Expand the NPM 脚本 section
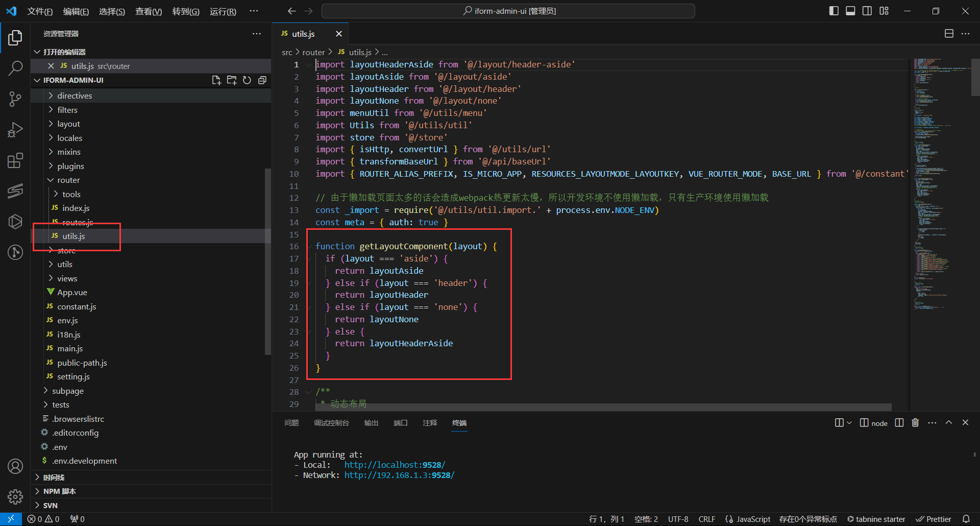This screenshot has width=980, height=526. coord(59,491)
